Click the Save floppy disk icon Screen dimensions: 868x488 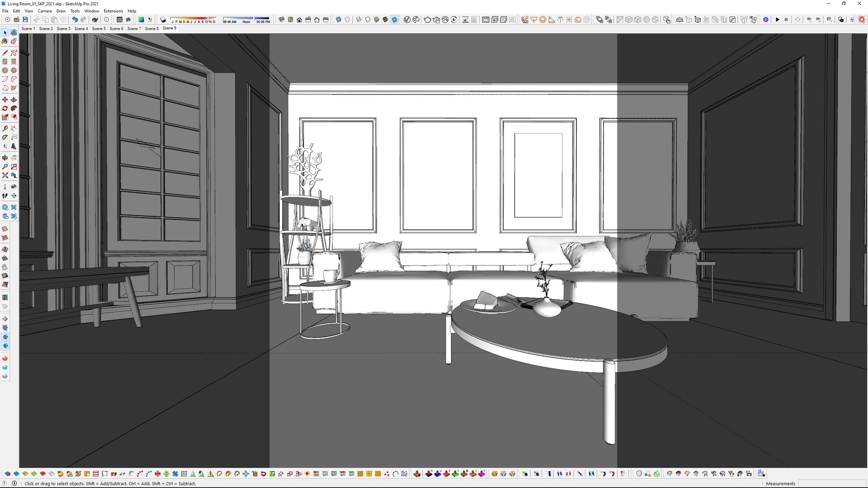[x=25, y=19]
